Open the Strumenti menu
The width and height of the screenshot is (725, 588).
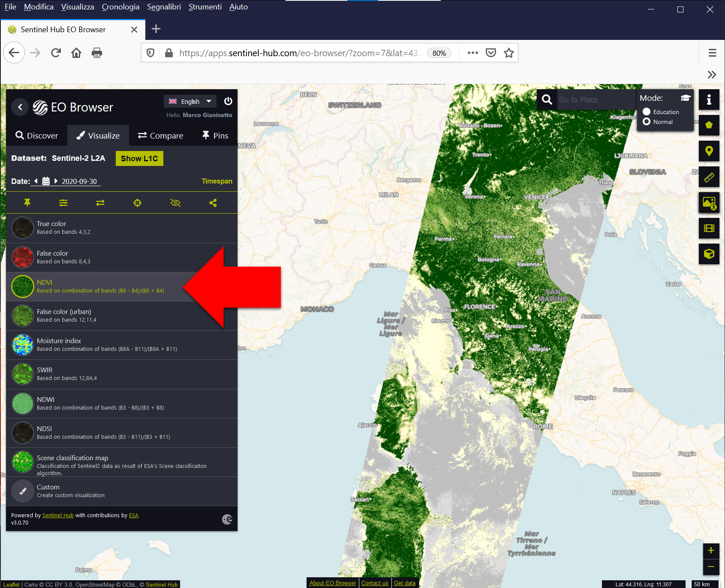click(205, 7)
